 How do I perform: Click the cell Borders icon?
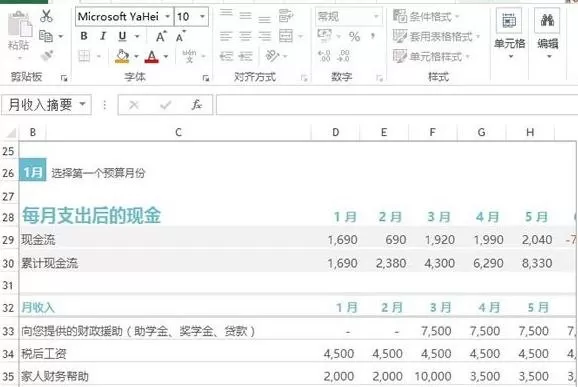[84, 56]
